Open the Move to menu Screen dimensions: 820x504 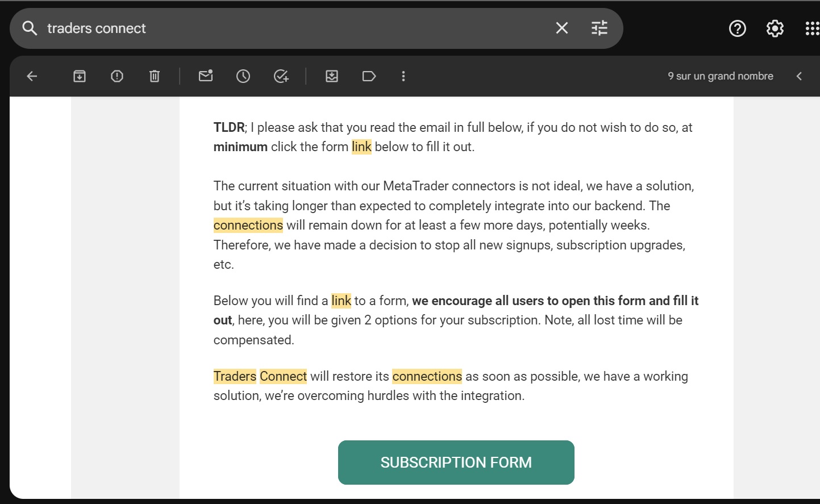click(x=332, y=76)
